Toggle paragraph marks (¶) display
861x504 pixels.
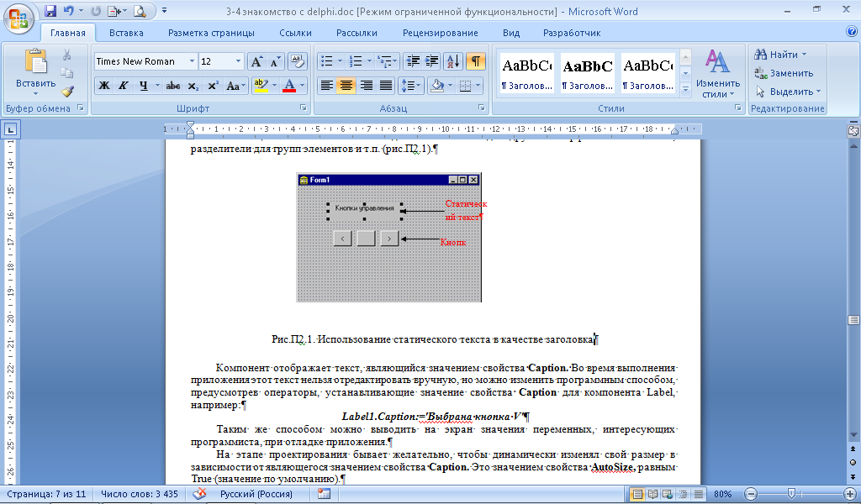(476, 61)
